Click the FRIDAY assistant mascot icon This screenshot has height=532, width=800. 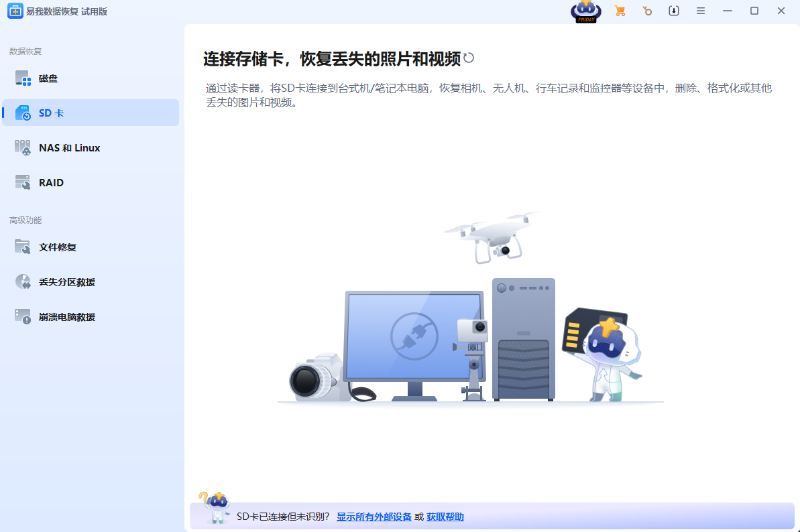click(x=585, y=11)
